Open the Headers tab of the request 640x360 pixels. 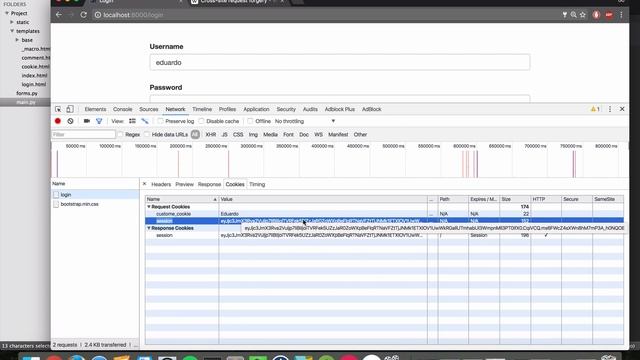(x=161, y=184)
